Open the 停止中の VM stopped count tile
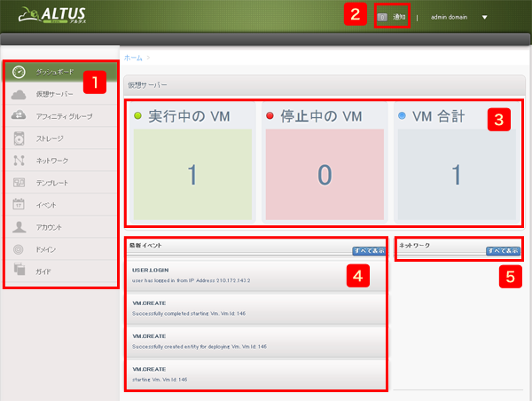The image size is (532, 401). tap(325, 175)
